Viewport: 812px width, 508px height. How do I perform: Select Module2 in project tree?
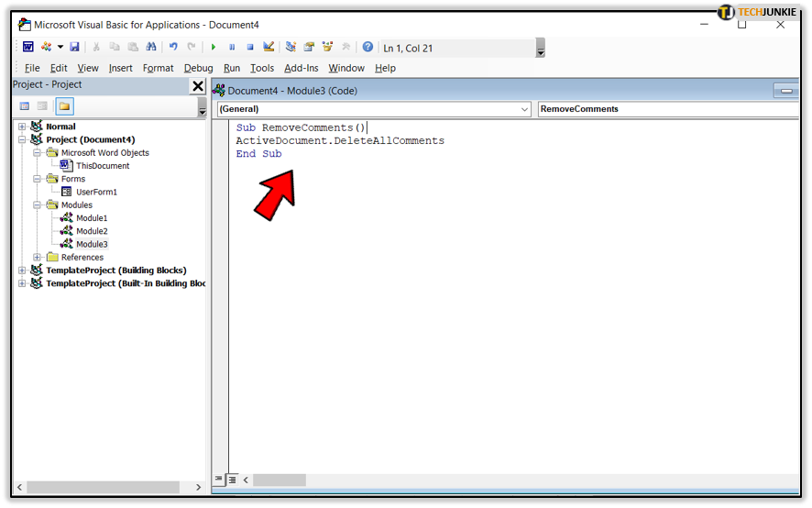pyautogui.click(x=92, y=231)
